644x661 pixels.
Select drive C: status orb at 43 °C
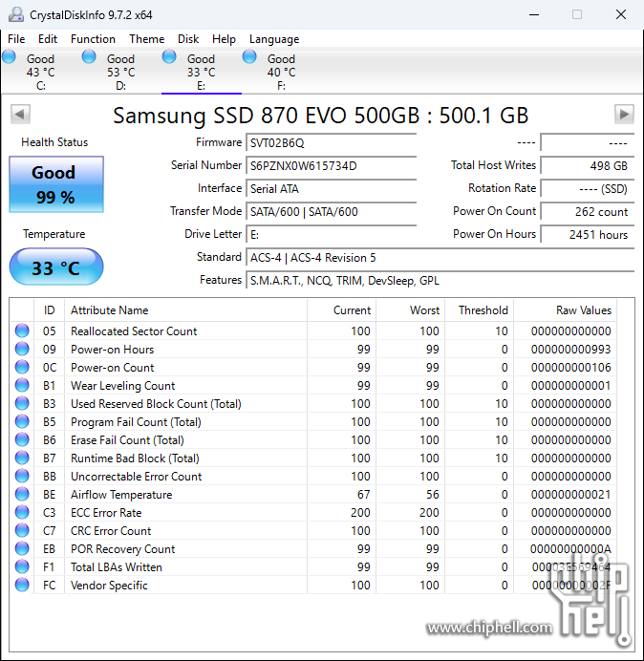pyautogui.click(x=10, y=57)
